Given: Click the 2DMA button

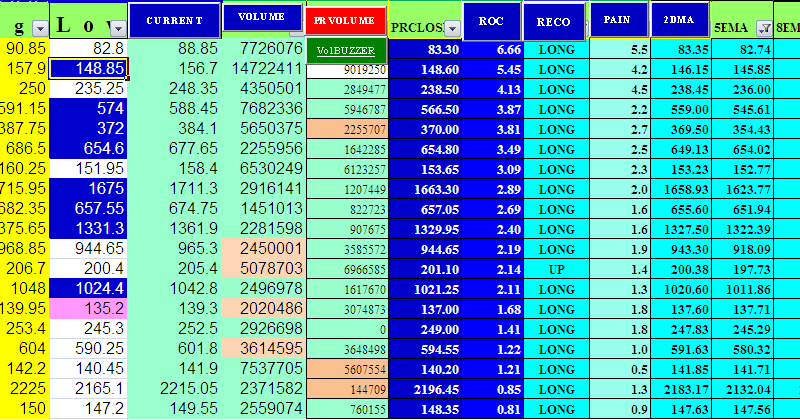Looking at the screenshot, I should (x=679, y=20).
